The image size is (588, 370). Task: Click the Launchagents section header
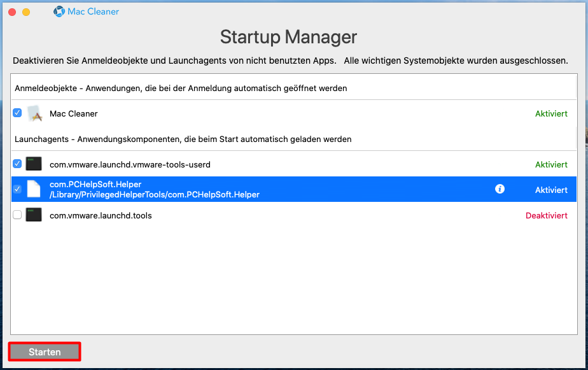(x=183, y=139)
